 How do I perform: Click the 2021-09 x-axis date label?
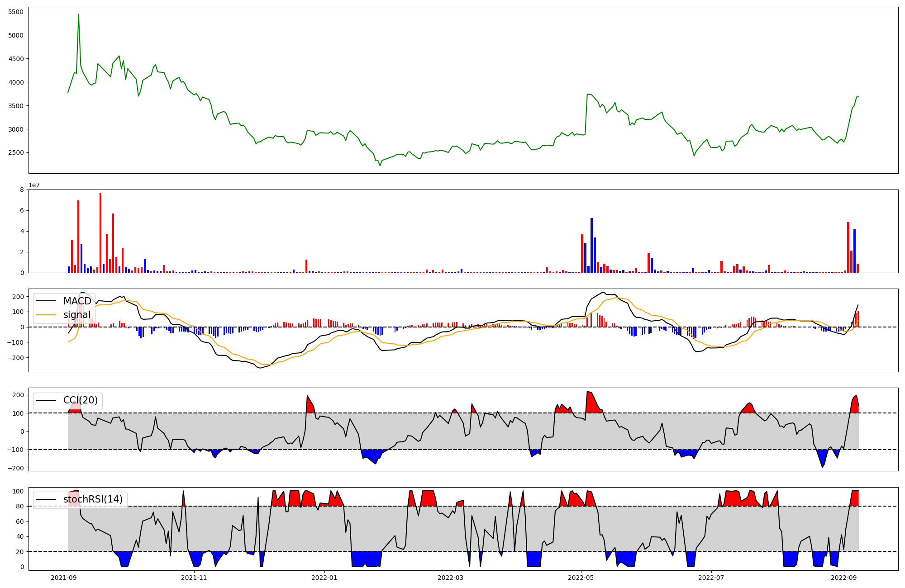(x=64, y=578)
